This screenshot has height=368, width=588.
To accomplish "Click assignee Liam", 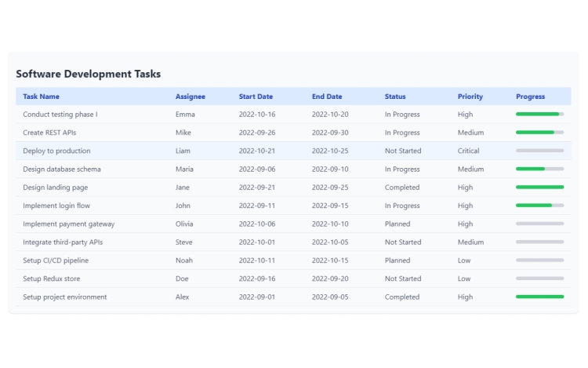I will 183,151.
